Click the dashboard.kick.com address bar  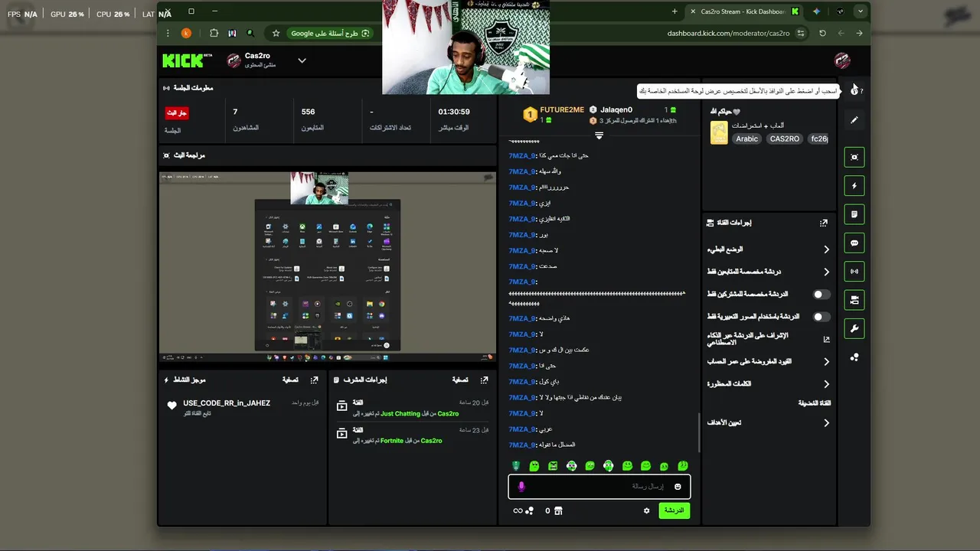coord(728,33)
